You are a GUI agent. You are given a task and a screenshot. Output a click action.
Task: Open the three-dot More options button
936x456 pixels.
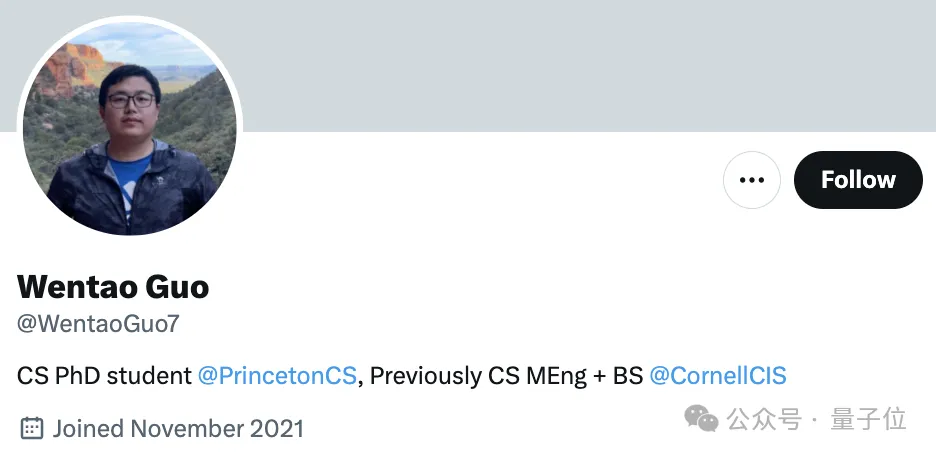click(x=751, y=180)
